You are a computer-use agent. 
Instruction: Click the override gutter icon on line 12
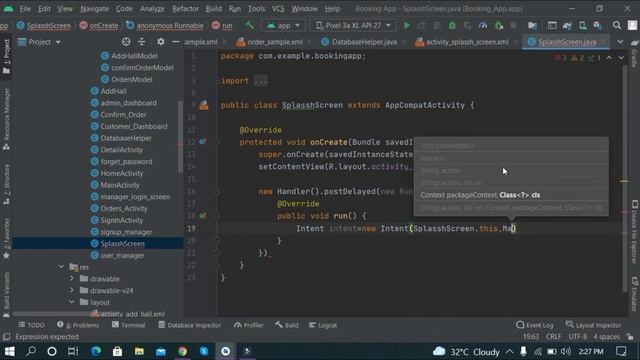[x=203, y=142]
